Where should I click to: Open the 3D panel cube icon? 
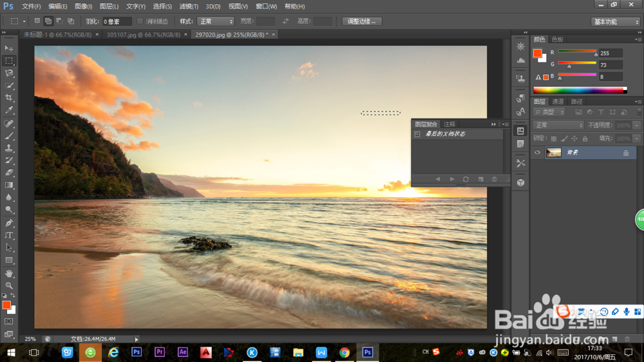(x=521, y=183)
